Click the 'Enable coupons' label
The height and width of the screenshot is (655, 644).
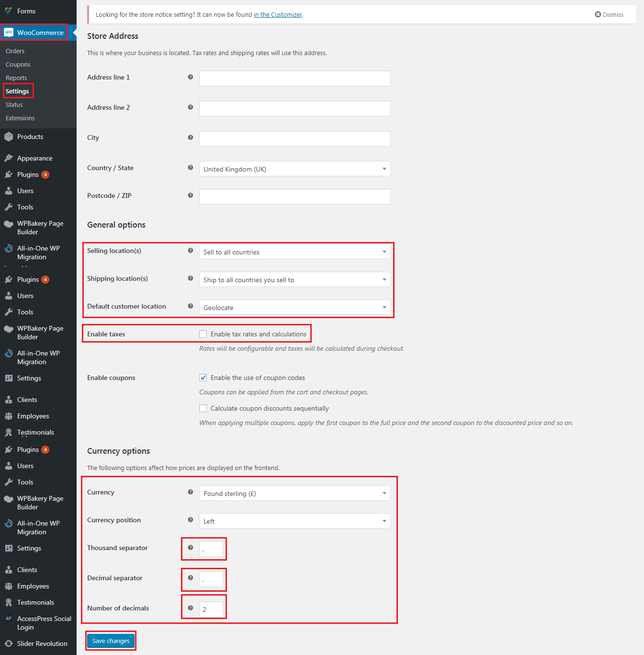click(x=111, y=378)
